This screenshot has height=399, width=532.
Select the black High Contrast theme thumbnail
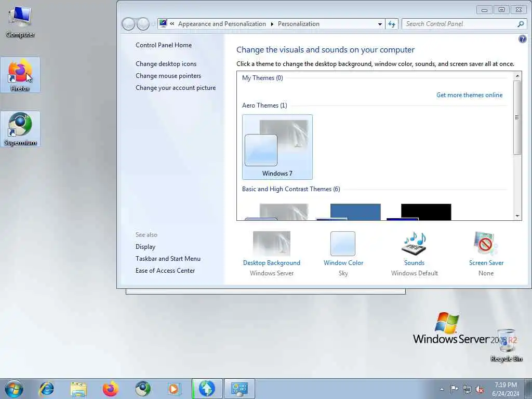pyautogui.click(x=419, y=212)
